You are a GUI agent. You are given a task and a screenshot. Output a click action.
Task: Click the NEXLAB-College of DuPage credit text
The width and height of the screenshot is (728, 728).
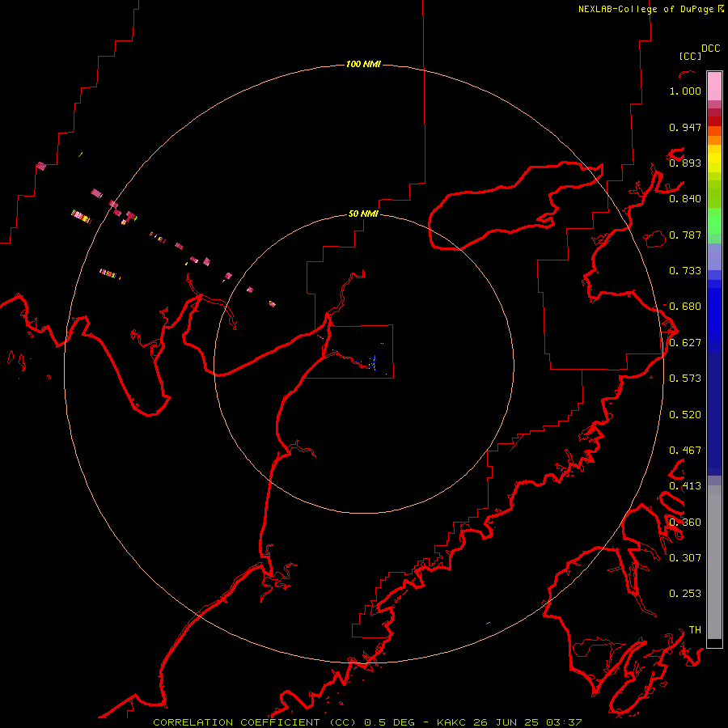tap(645, 9)
